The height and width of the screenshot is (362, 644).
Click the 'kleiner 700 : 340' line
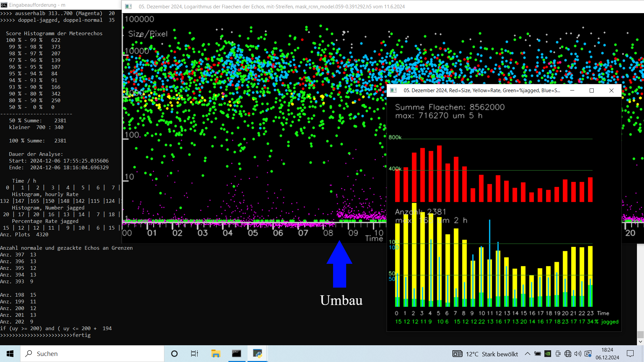pyautogui.click(x=36, y=127)
